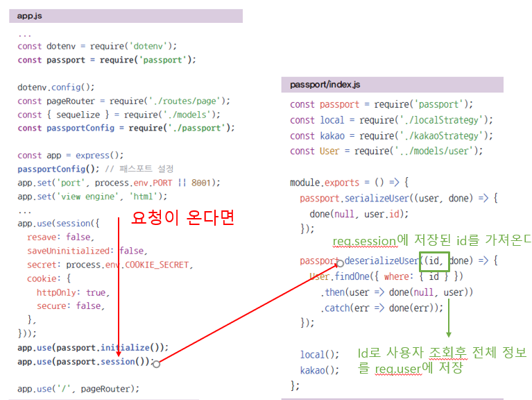Click the bold passport require line in app.js
Viewport: 532px width, 400px height.
pyautogui.click(x=107, y=60)
